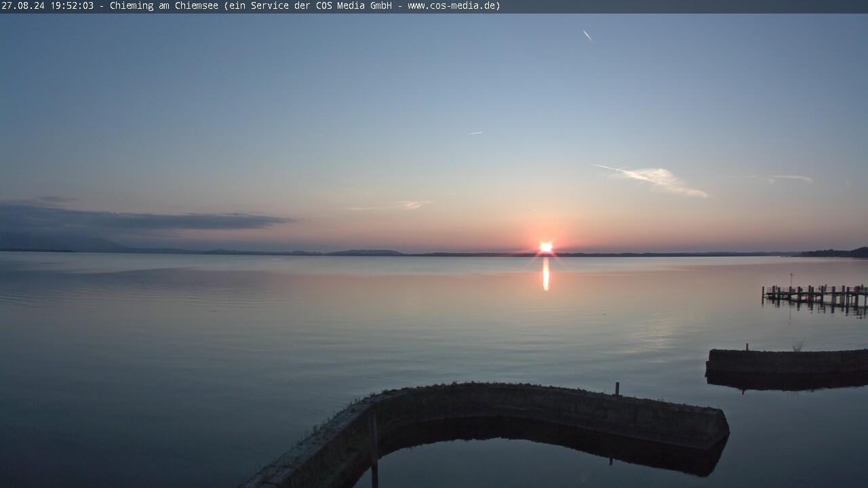Click the sun's reflection on the lake

point(546,274)
